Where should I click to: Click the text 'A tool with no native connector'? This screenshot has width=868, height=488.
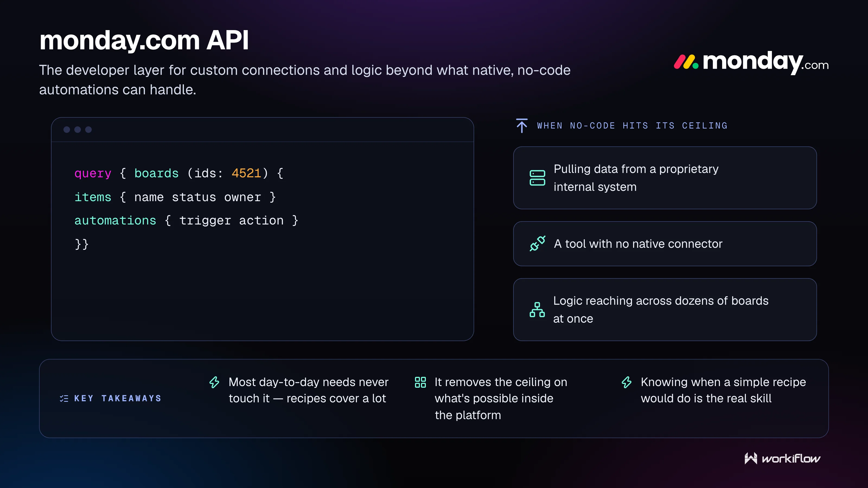tap(638, 243)
